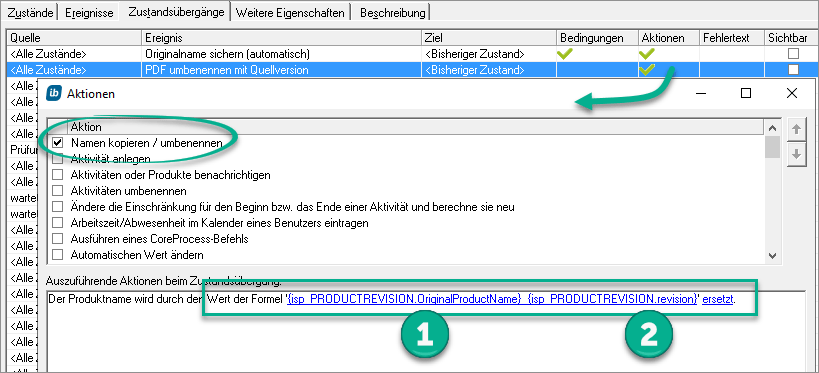This screenshot has width=819, height=373.
Task: Click the ib icon in Aktionen dialog title
Action: [x=54, y=94]
